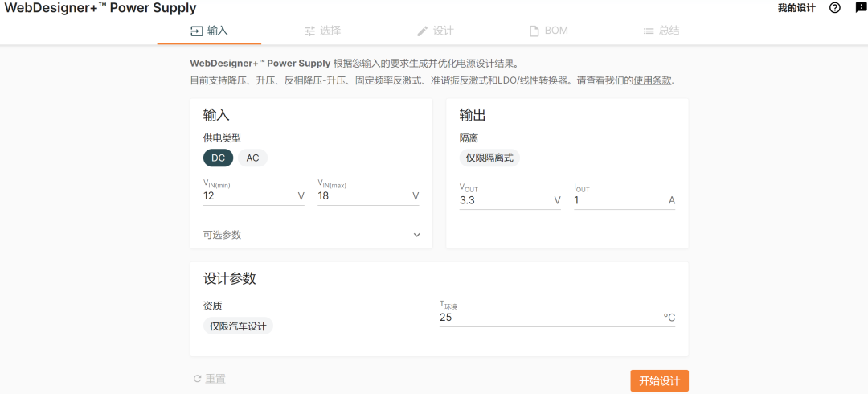Click the IOUT input field with 1
Image resolution: width=868 pixels, height=394 pixels.
tap(624, 200)
